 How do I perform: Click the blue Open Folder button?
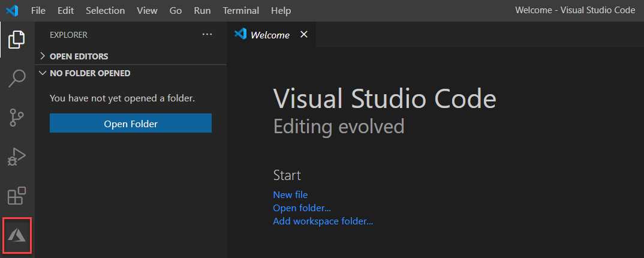tap(131, 123)
